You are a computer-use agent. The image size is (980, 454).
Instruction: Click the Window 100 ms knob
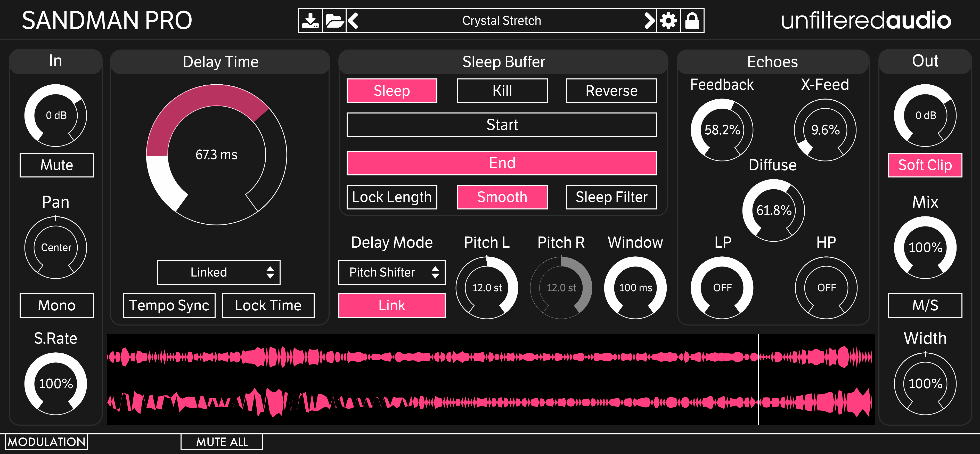tap(635, 288)
